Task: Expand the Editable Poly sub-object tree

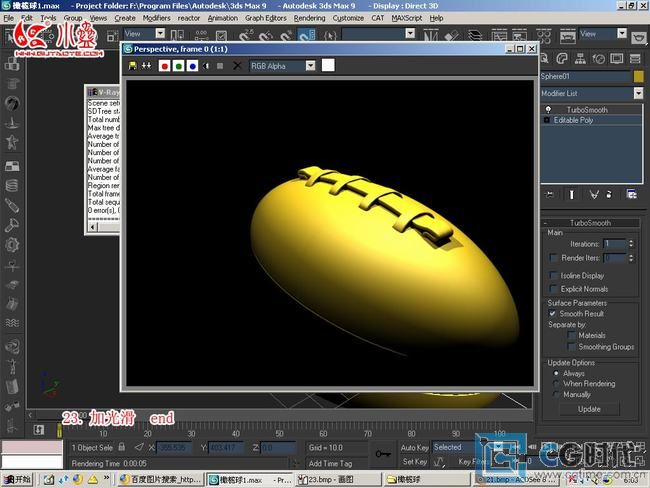Action: 546,120
